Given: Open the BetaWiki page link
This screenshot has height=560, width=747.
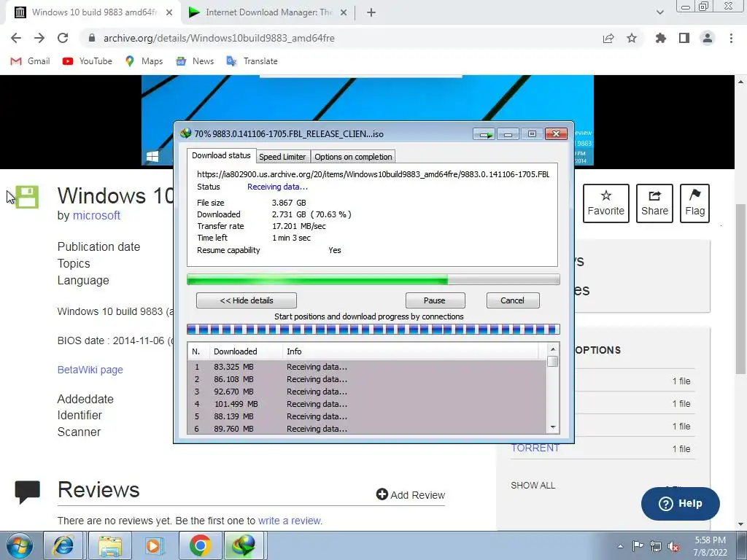Looking at the screenshot, I should coord(90,370).
